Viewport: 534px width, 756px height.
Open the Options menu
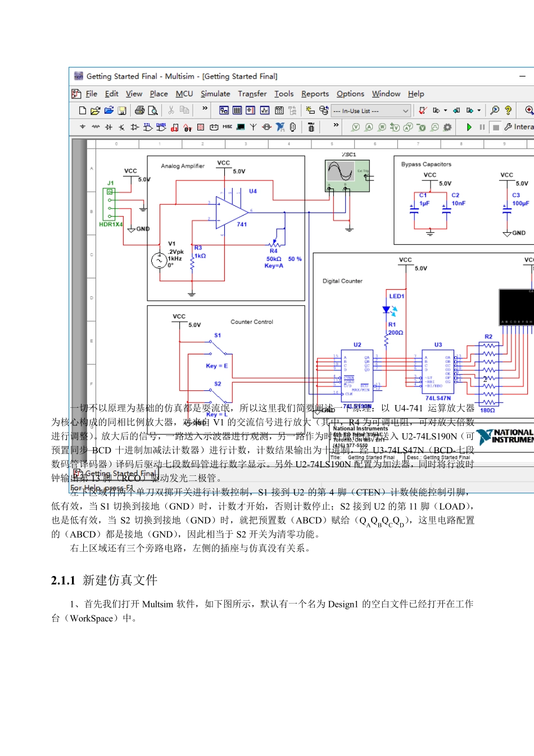point(350,94)
